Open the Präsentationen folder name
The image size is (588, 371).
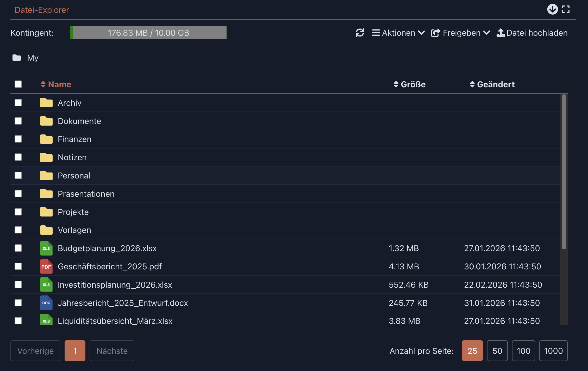click(x=86, y=194)
